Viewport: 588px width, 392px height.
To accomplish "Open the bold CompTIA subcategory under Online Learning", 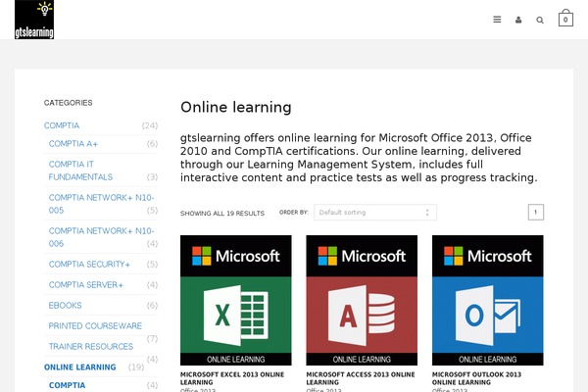I will click(67, 385).
